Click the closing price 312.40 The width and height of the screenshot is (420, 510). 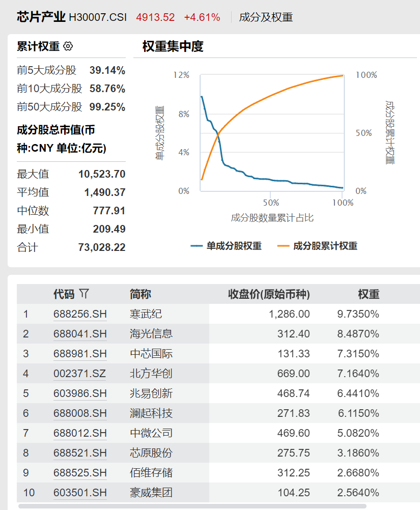pyautogui.click(x=293, y=334)
